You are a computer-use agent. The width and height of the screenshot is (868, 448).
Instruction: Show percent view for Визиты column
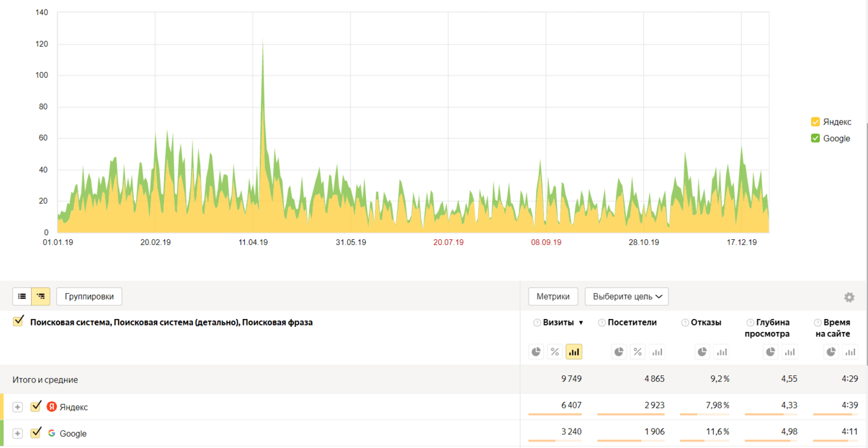pyautogui.click(x=555, y=351)
